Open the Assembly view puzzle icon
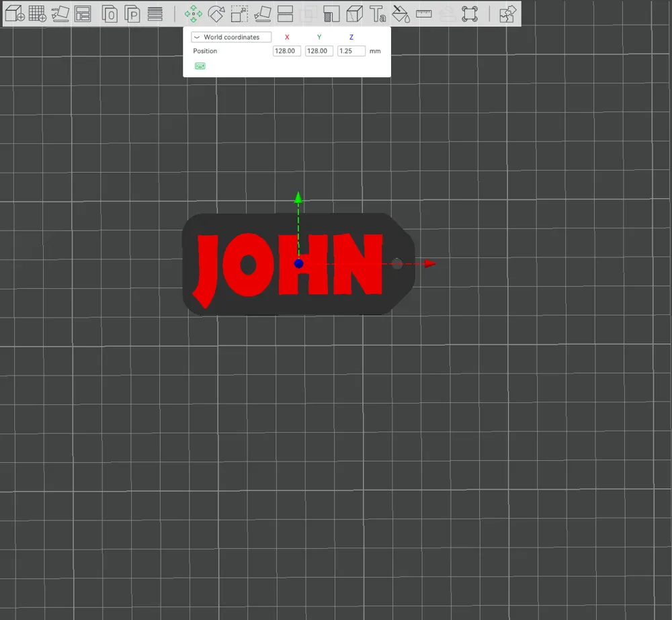 [508, 13]
